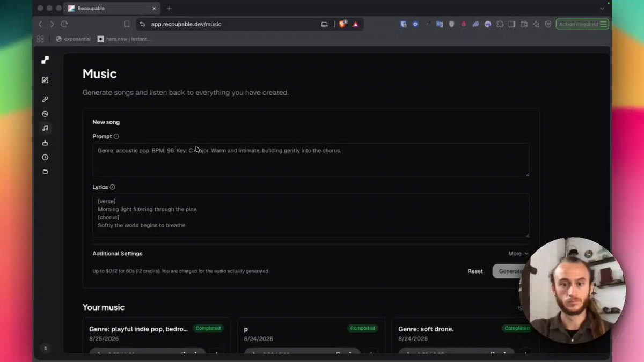Click the 'Additional Settings' label
The width and height of the screenshot is (644, 362).
click(x=118, y=254)
